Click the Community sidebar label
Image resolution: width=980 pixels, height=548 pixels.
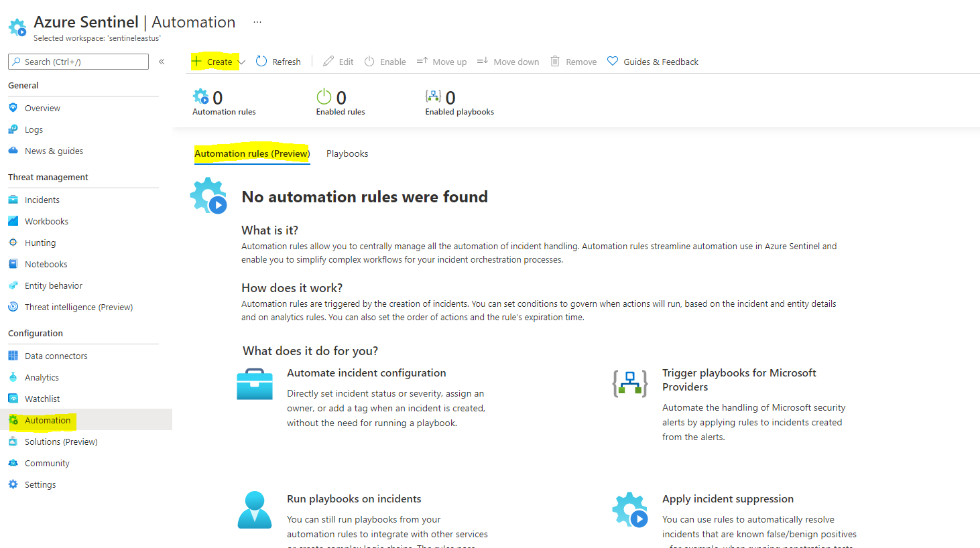click(47, 463)
